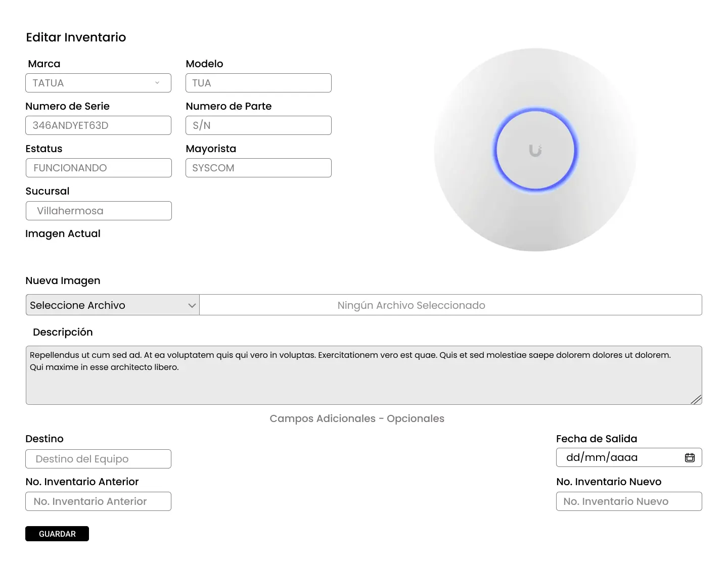Click the Mayorista field showing SYSCOM
Viewport: 728px width, 564px height.
click(x=258, y=168)
